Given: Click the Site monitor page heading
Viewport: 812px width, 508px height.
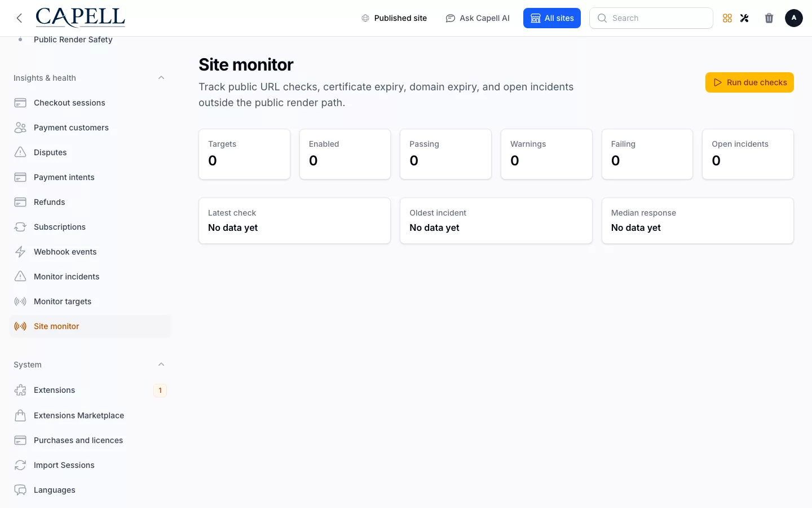Looking at the screenshot, I should 246,65.
